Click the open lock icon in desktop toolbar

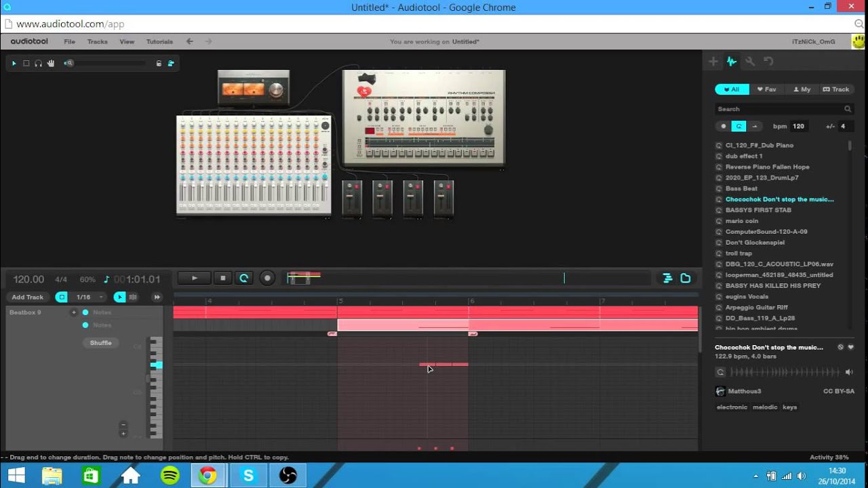[x=171, y=63]
